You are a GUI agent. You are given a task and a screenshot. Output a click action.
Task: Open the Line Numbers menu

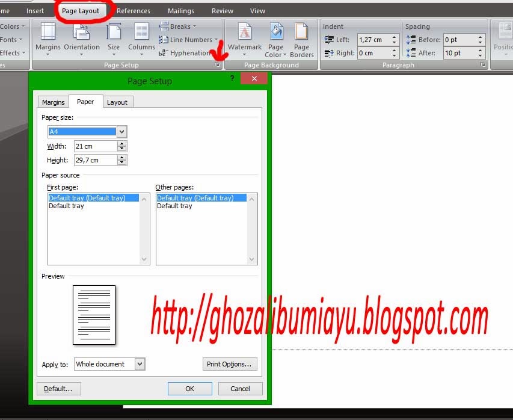pyautogui.click(x=188, y=40)
